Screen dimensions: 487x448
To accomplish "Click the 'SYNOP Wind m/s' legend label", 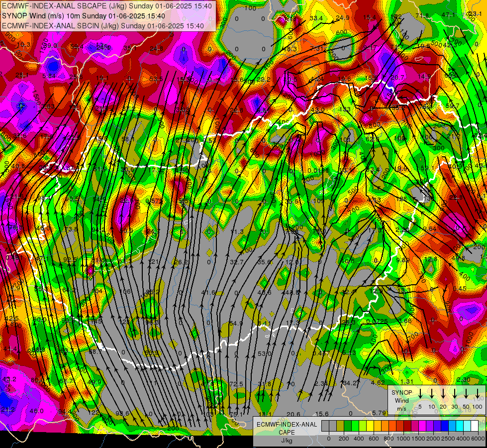I will 401,401.
